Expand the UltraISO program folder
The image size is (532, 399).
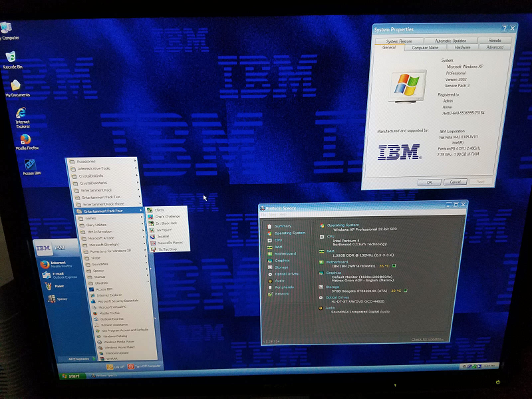click(118, 283)
